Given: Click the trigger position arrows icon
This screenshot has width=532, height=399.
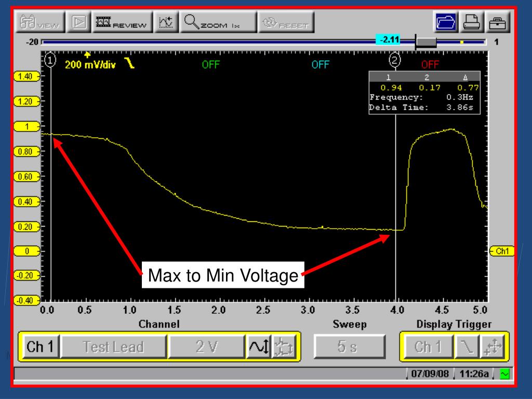Looking at the screenshot, I should click(493, 347).
